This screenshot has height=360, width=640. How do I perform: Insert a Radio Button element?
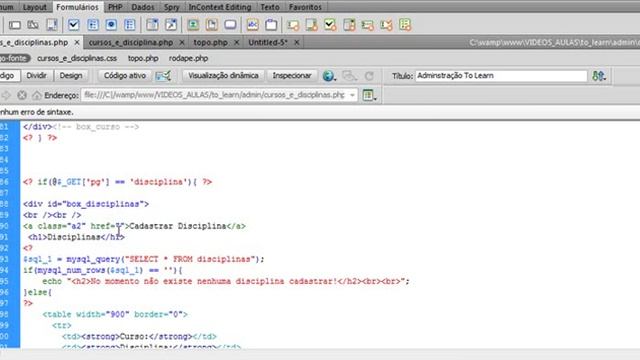(111, 25)
